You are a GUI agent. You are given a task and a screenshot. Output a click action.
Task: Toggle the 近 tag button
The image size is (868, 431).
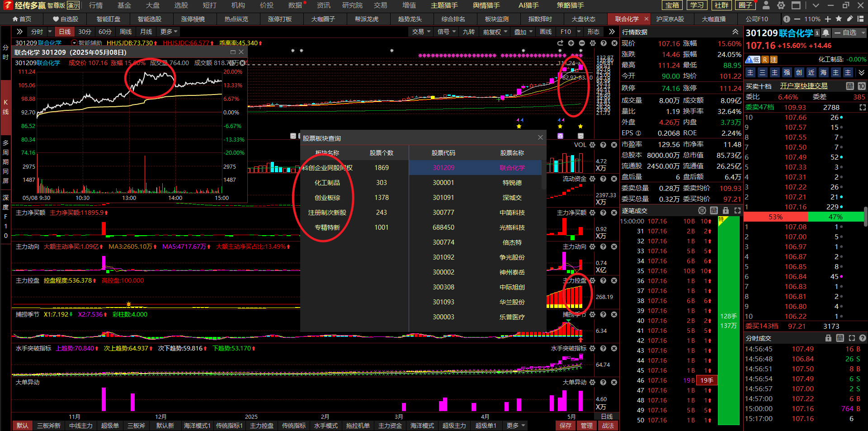click(x=811, y=72)
